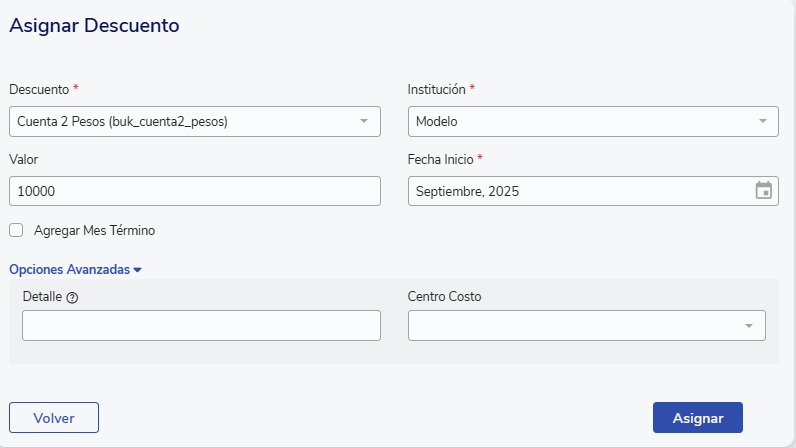Select the Fecha Inicio field showing Septiembre, 2025
Viewport: 796px width, 448px height.
pyautogui.click(x=575, y=191)
